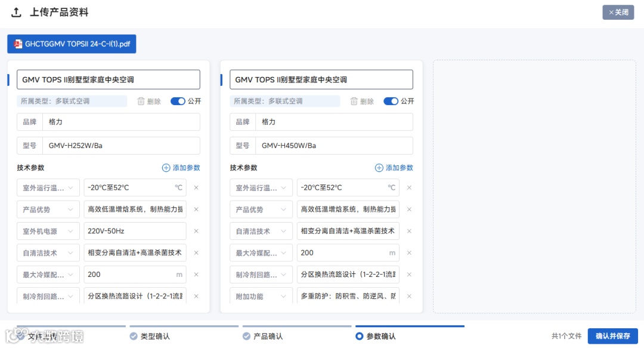Remove 产品优势 parameter in GMV-H252W/Ba card
The width and height of the screenshot is (644, 348).
[x=196, y=210]
